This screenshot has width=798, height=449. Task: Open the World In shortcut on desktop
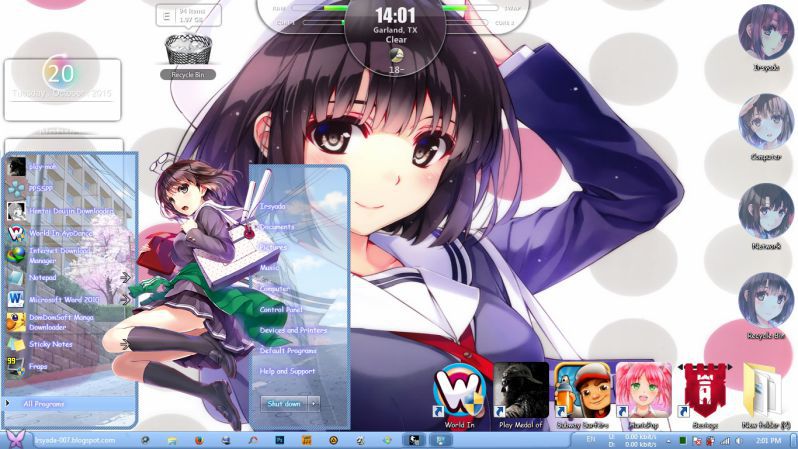460,396
